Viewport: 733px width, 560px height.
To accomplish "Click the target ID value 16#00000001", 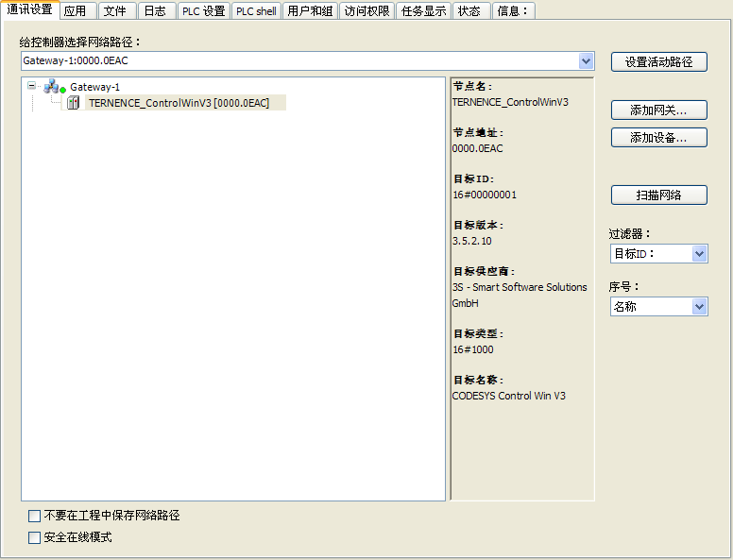I will click(485, 195).
